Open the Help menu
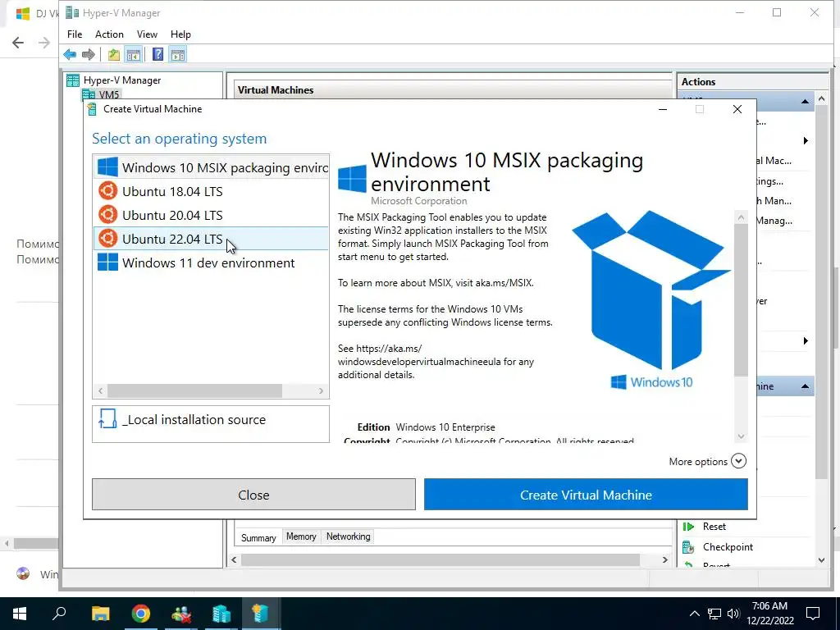840x630 pixels. coord(180,34)
